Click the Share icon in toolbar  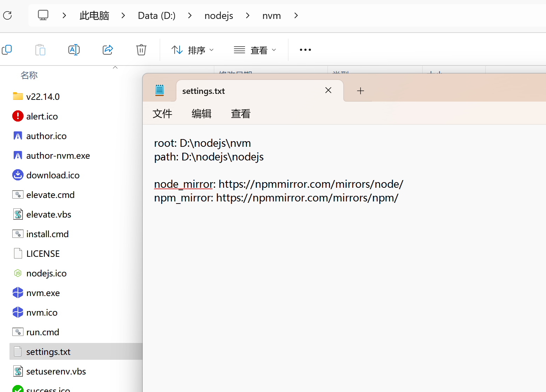click(108, 50)
